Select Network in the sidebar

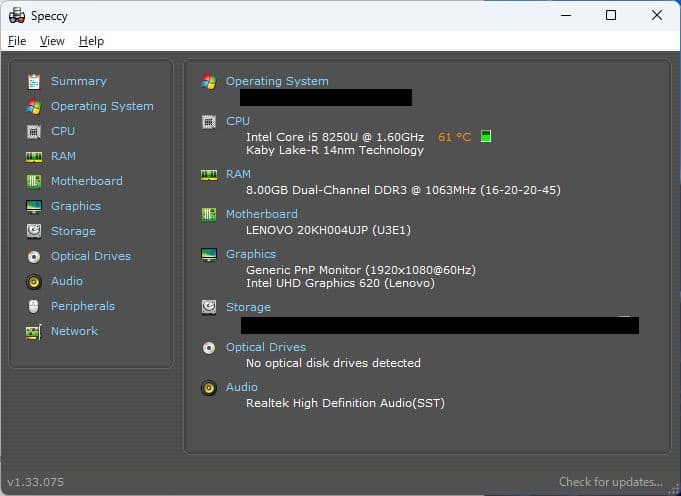75,331
